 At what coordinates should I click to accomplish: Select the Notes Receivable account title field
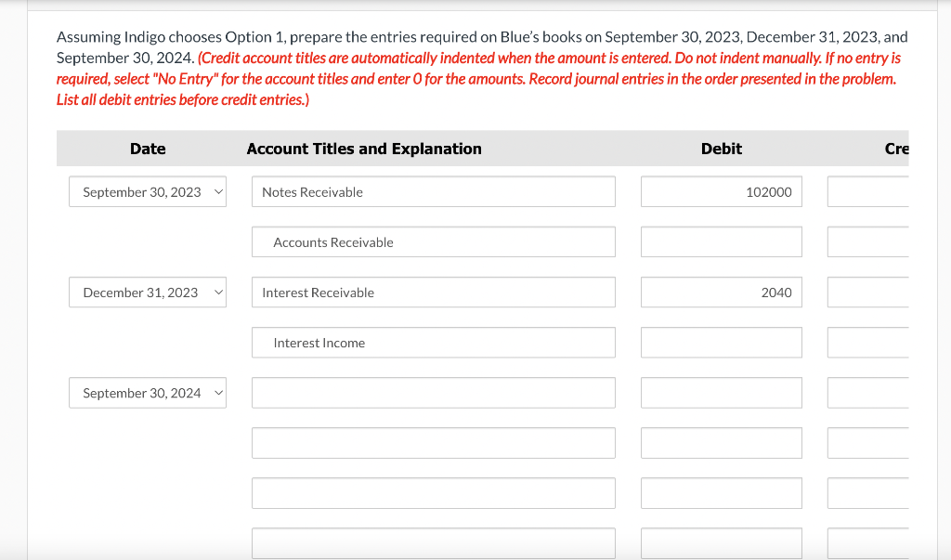pyautogui.click(x=433, y=191)
